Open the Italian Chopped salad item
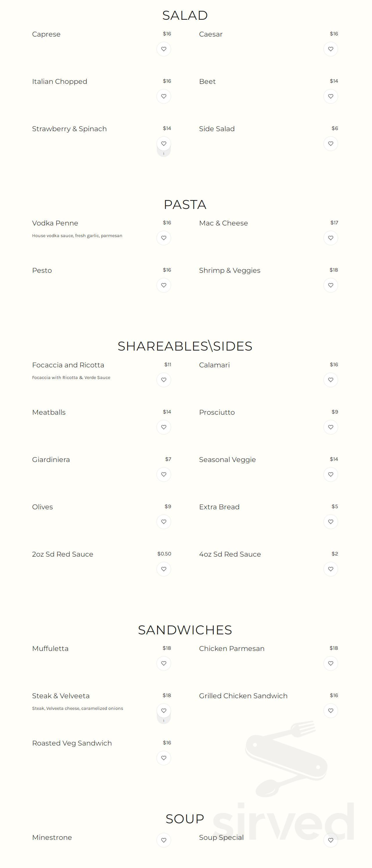The height and width of the screenshot is (868, 372). (x=59, y=82)
